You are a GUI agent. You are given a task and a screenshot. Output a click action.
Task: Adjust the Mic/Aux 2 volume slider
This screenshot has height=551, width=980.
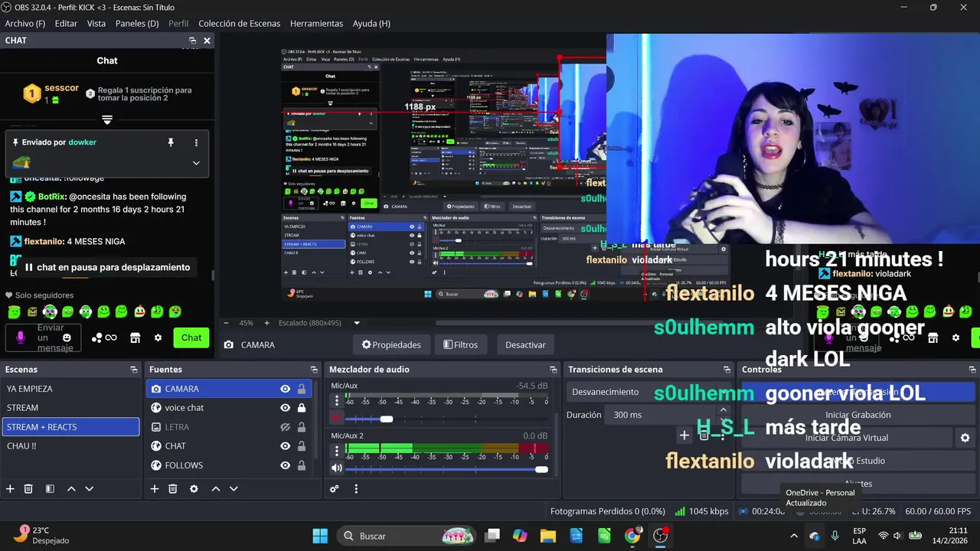coord(541,469)
